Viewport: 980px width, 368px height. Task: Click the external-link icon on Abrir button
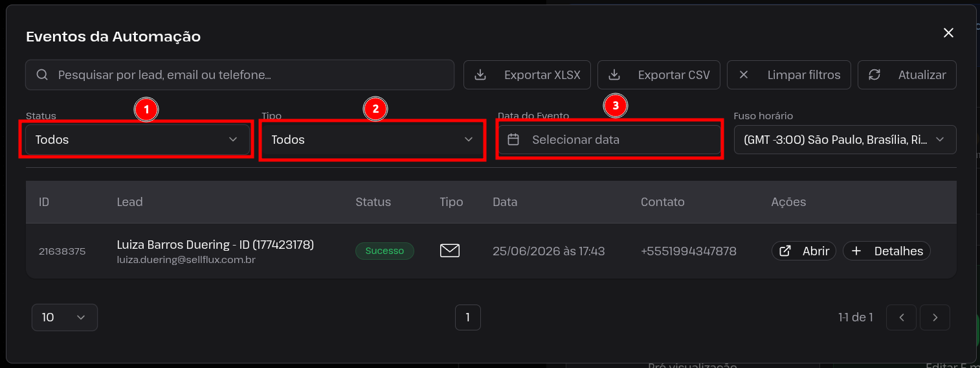[785, 251]
